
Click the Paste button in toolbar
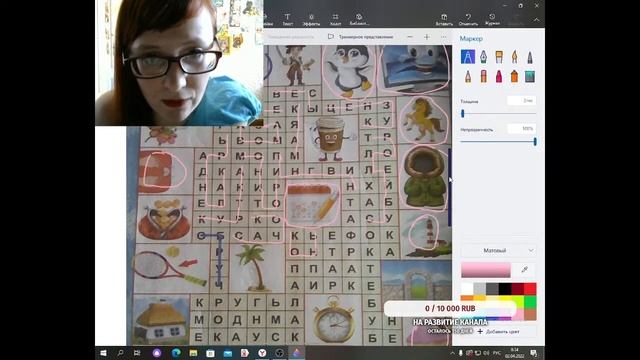pos(444,20)
